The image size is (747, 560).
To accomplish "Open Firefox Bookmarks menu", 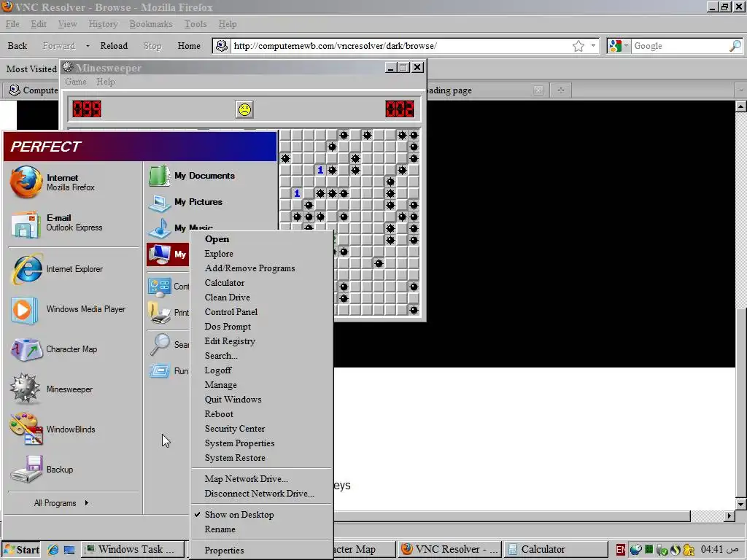I will tap(151, 24).
